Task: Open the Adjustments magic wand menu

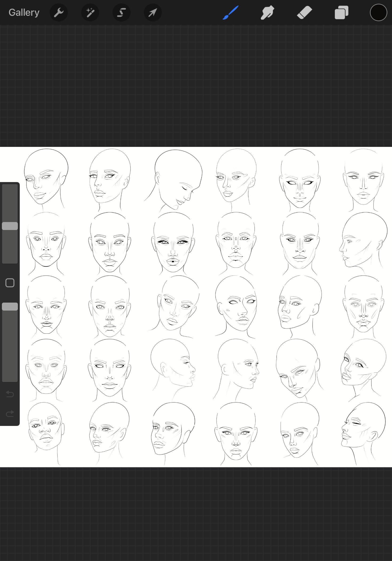Action: (90, 12)
